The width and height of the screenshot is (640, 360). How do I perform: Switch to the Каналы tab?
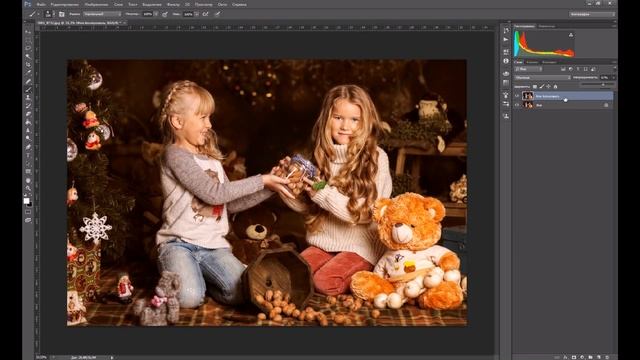point(532,62)
